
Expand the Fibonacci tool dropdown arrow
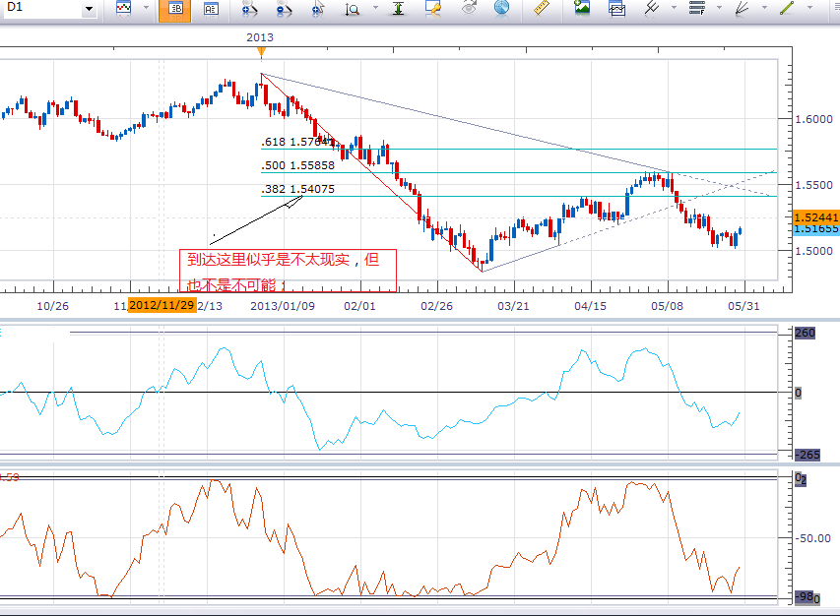(719, 8)
